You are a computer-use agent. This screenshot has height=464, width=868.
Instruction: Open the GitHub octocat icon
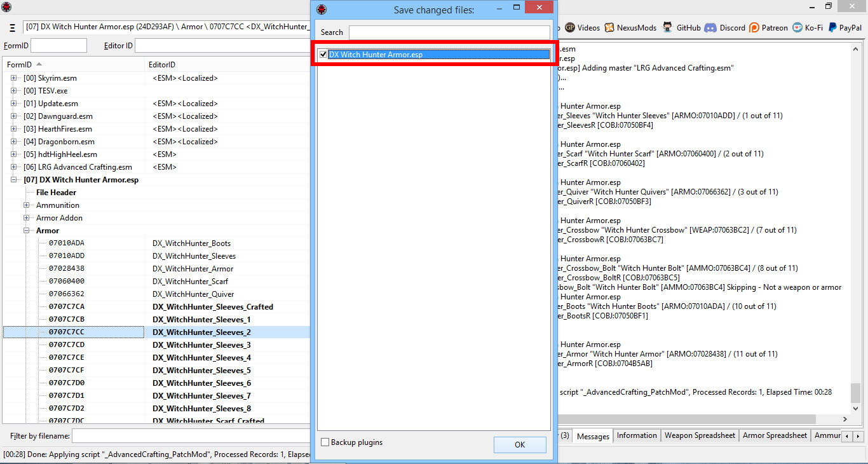tap(668, 27)
